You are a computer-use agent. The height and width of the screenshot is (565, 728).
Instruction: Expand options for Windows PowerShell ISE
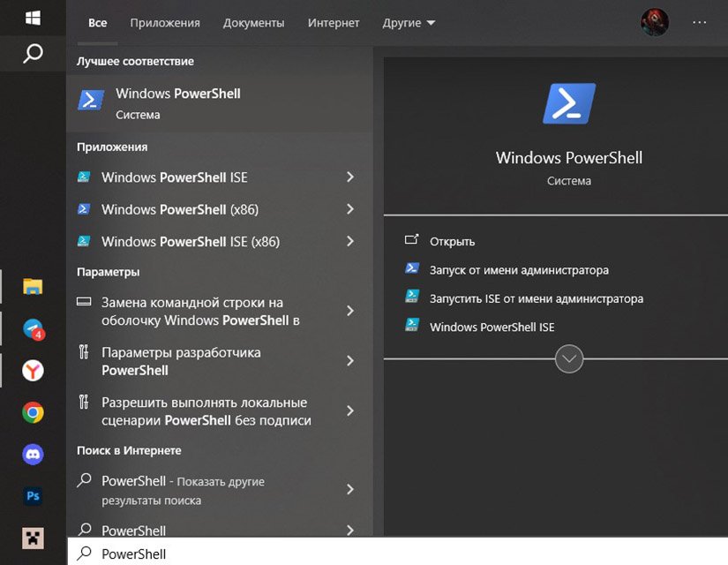point(350,177)
